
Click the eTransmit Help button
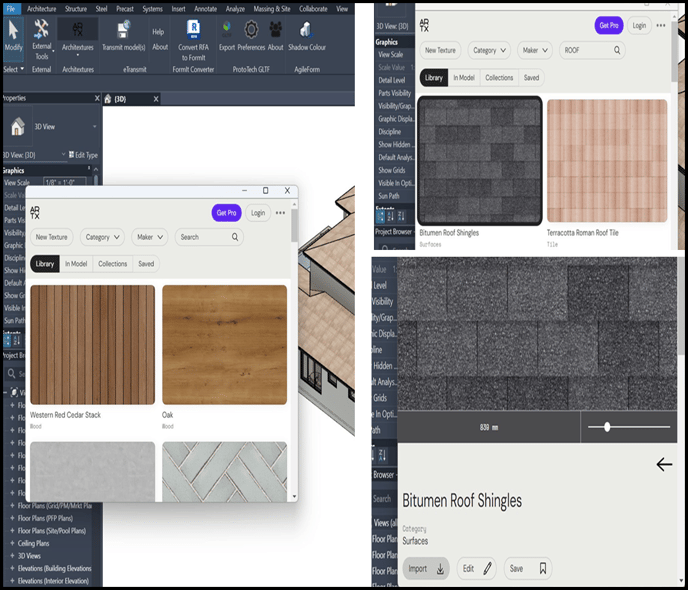point(158,32)
